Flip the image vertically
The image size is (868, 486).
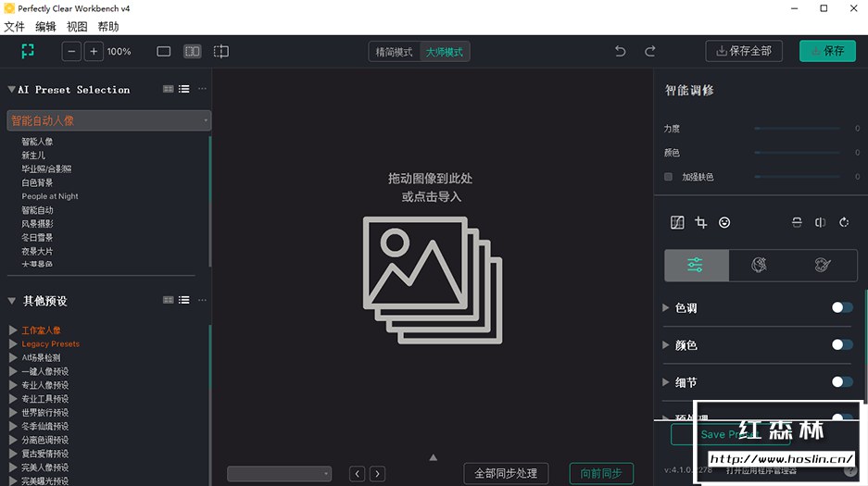pos(797,222)
